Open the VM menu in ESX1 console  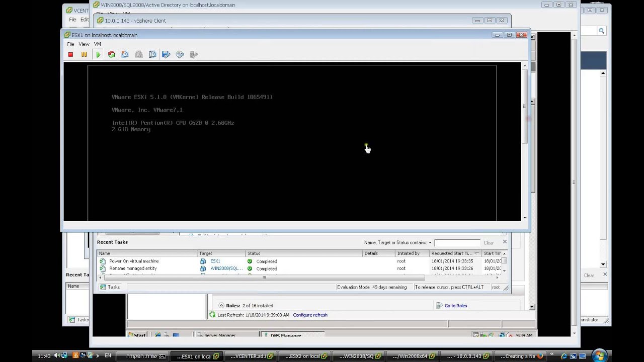point(97,44)
